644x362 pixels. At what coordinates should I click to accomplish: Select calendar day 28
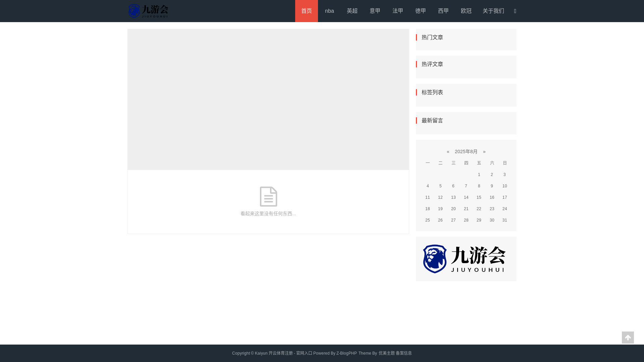pos(466,220)
